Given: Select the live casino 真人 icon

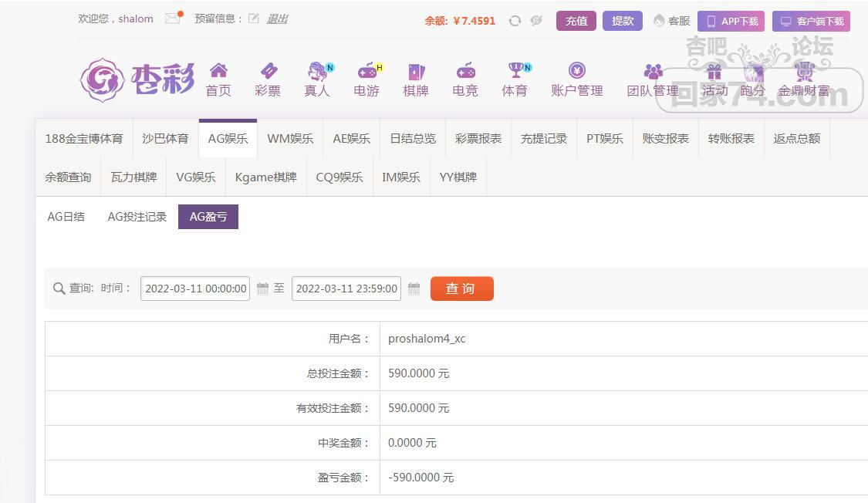Looking at the screenshot, I should pyautogui.click(x=317, y=72).
